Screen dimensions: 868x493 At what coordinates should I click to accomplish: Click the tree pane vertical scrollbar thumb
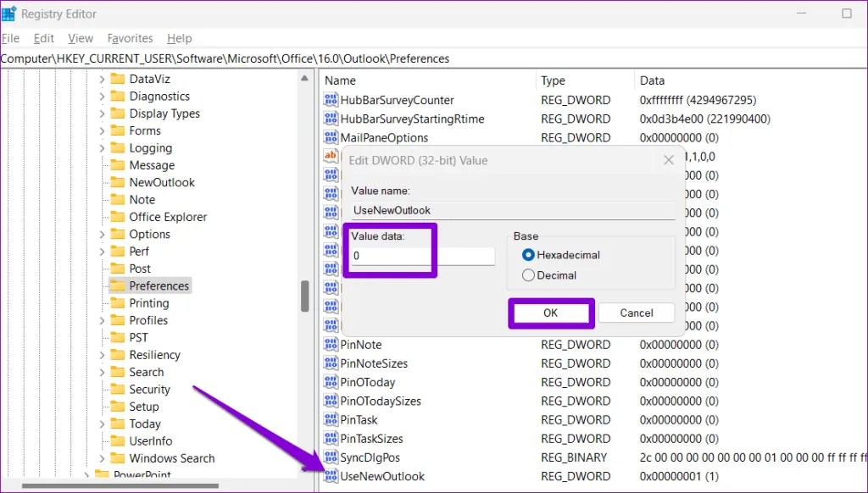(305, 296)
